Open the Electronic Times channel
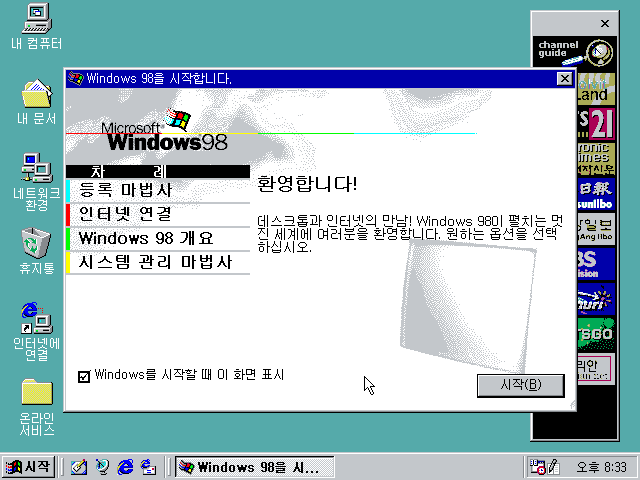The image size is (640, 480). tap(596, 159)
